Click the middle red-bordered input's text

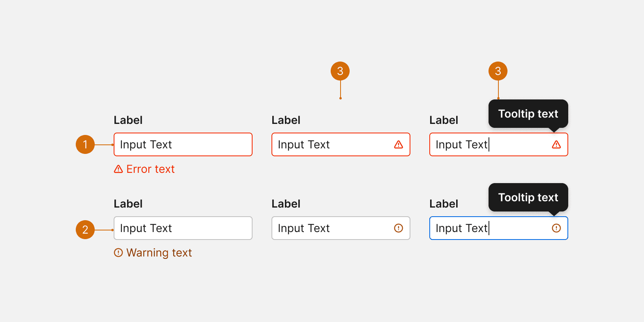point(304,145)
